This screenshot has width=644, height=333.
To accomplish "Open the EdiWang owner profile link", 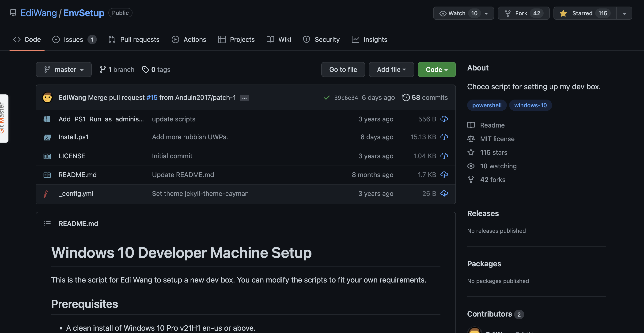I will 38,13.
